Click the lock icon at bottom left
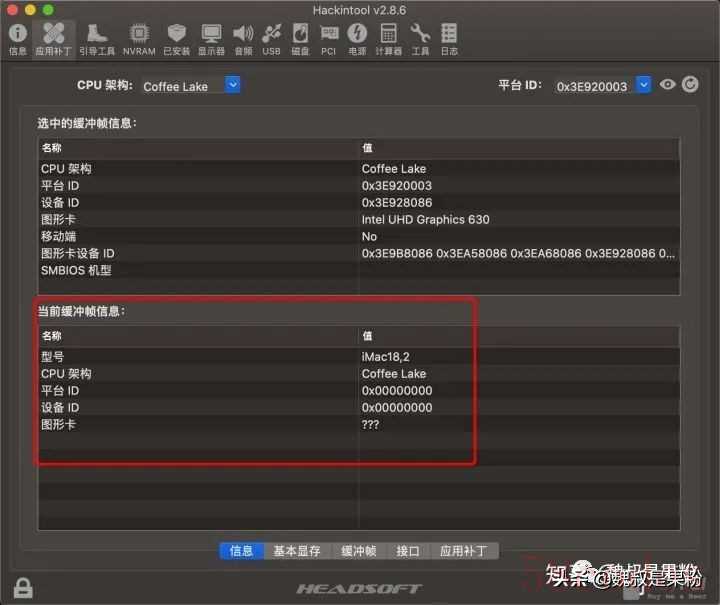720x605 pixels. 23,588
